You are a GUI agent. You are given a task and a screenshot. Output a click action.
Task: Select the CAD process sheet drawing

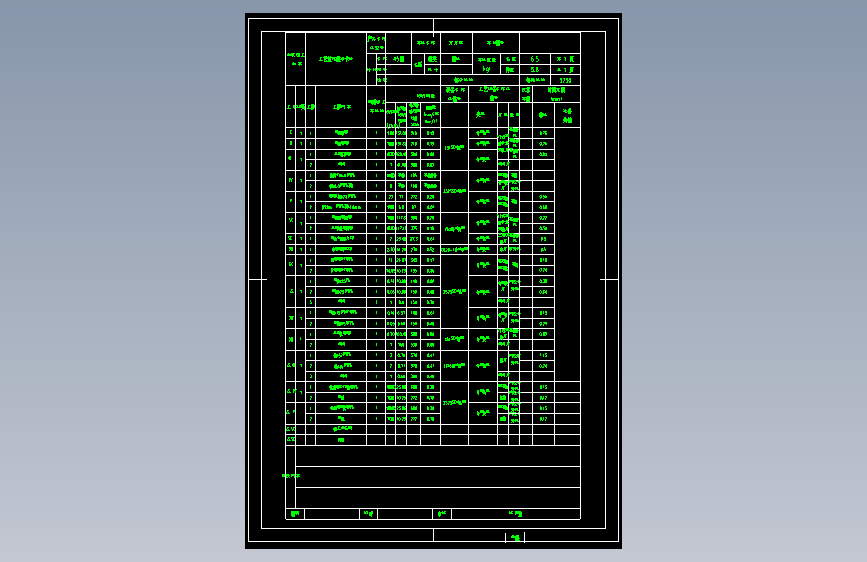click(x=434, y=281)
